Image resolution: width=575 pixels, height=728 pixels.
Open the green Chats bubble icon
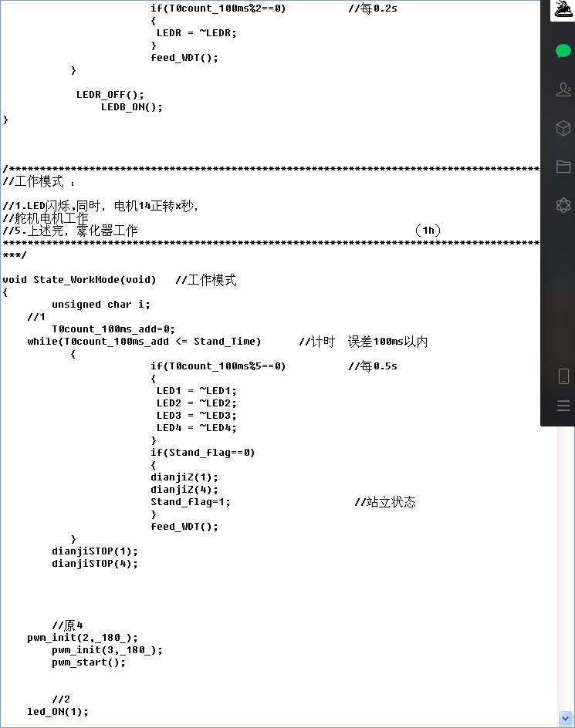point(563,51)
